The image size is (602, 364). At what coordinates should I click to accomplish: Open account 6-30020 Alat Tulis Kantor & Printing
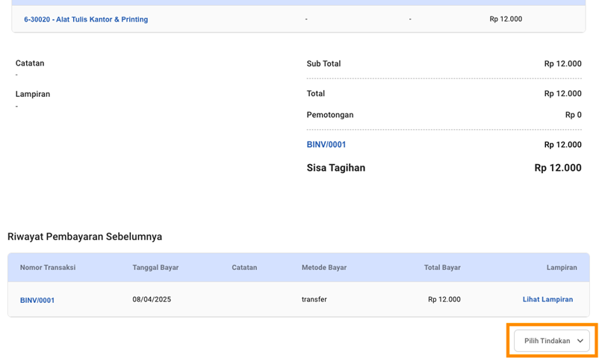pos(86,19)
